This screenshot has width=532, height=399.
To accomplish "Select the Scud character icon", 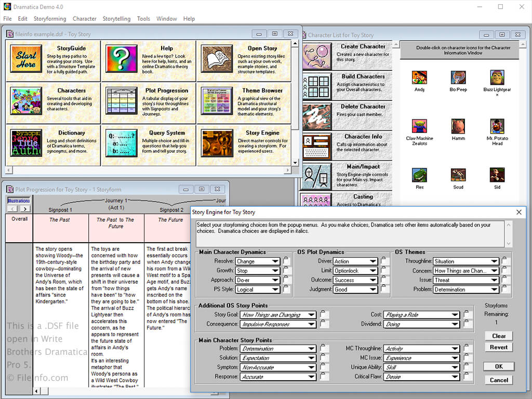I will pos(458,175).
